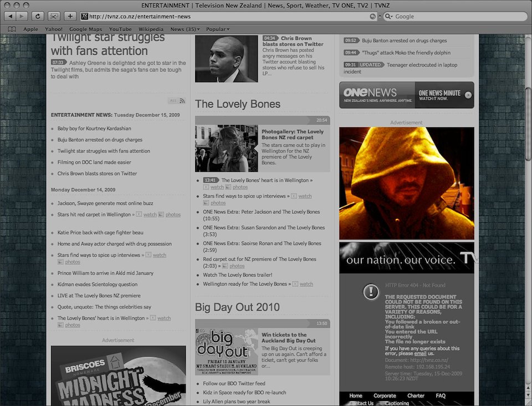The height and width of the screenshot is (406, 532).
Task: Open Corporate in the footer navigation
Action: [x=385, y=395]
